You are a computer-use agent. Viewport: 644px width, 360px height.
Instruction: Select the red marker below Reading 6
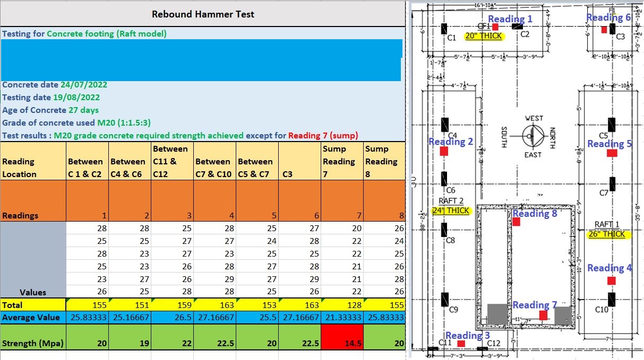pos(604,30)
